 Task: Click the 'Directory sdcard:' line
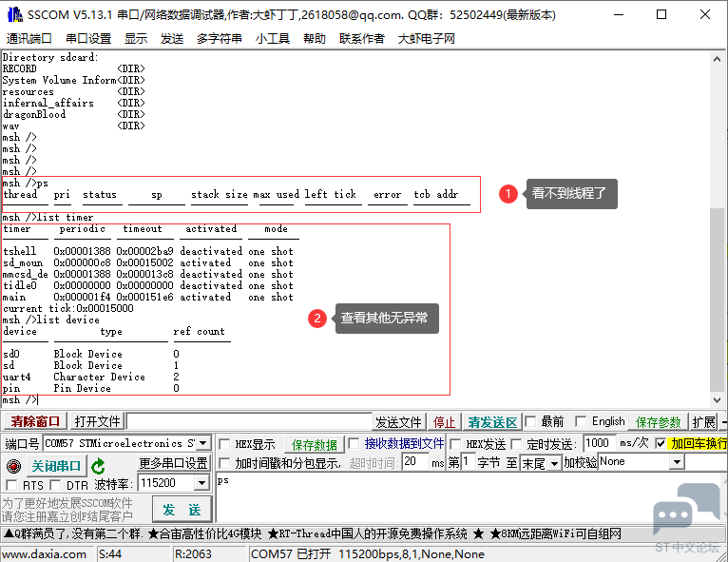(x=50, y=57)
